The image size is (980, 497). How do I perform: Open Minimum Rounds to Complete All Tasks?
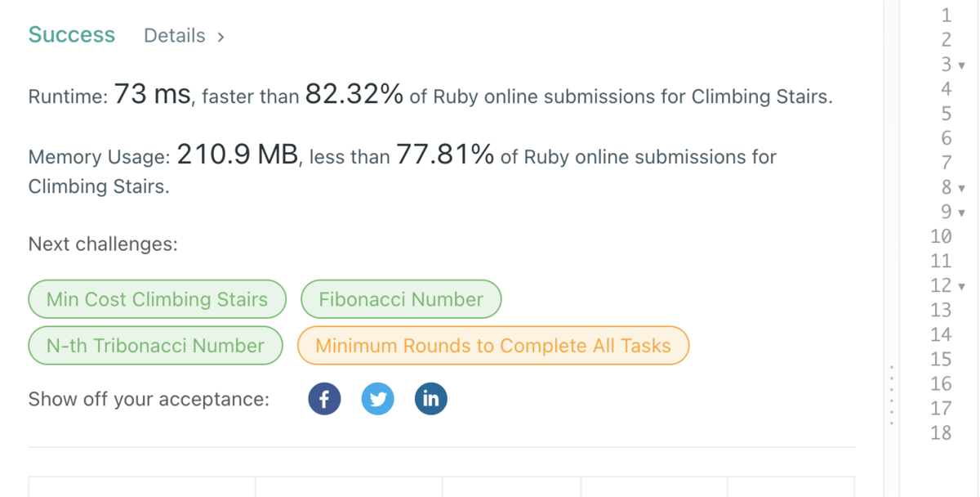(493, 346)
